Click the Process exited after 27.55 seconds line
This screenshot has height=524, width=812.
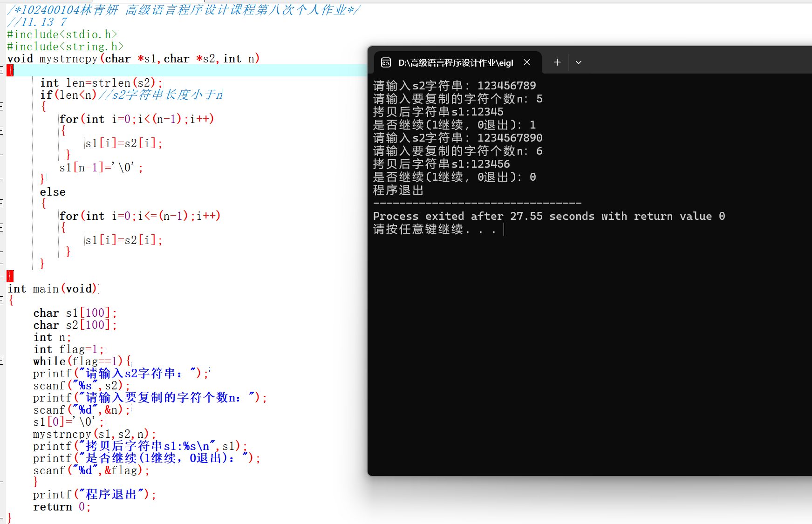(549, 216)
